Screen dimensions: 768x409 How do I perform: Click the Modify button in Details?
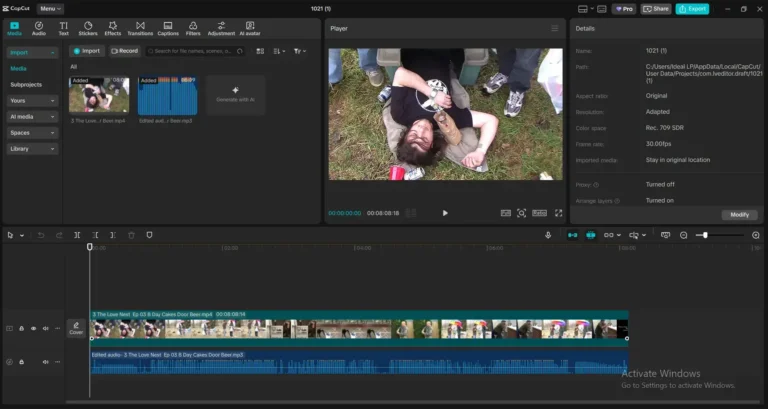pos(739,214)
